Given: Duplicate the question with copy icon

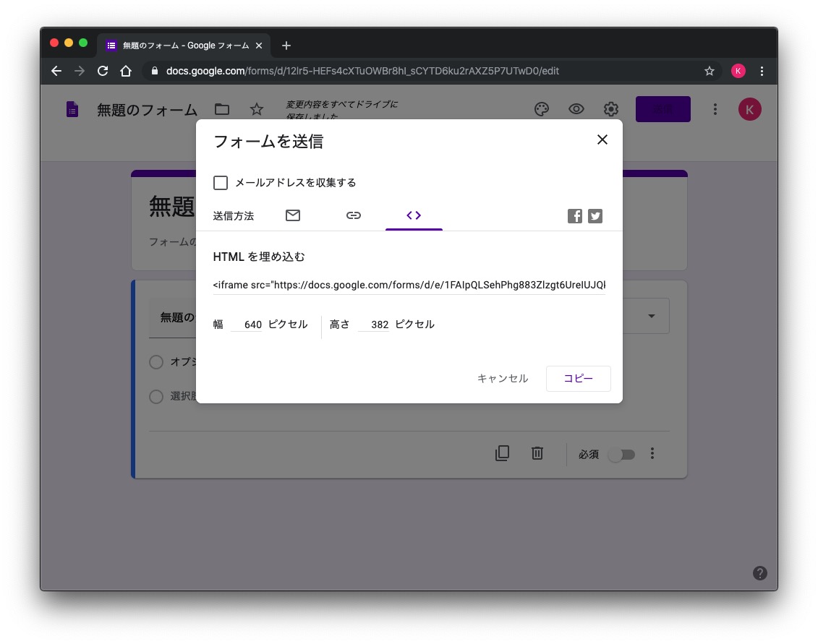Looking at the screenshot, I should tap(502, 453).
